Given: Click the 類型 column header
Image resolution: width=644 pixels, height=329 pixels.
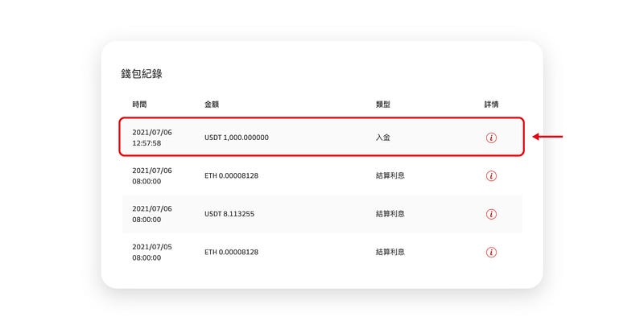Looking at the screenshot, I should click(383, 105).
